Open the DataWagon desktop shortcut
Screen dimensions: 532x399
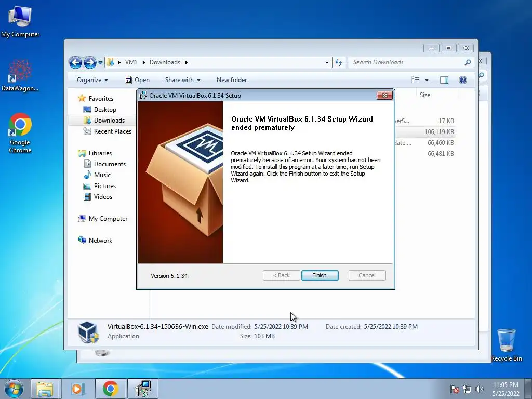point(20,75)
